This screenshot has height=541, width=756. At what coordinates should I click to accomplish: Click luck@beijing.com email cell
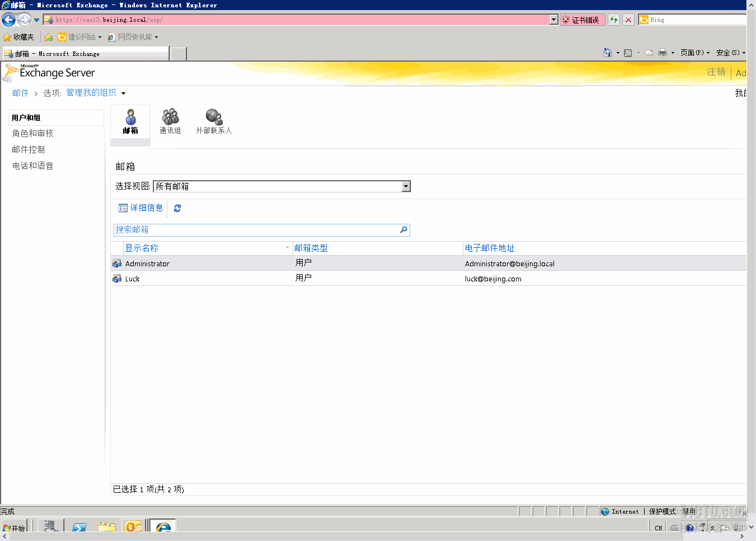pos(493,279)
